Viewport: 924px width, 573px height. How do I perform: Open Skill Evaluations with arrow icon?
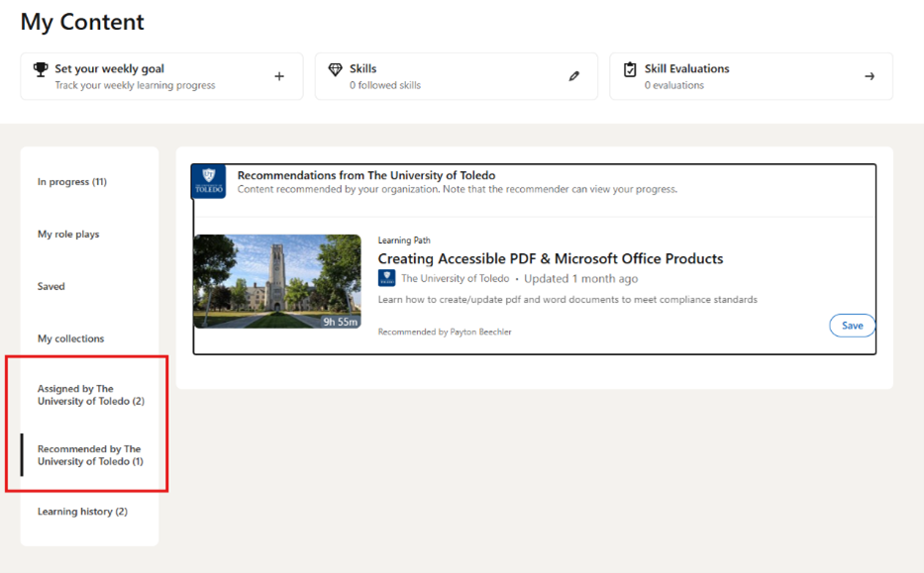click(870, 76)
